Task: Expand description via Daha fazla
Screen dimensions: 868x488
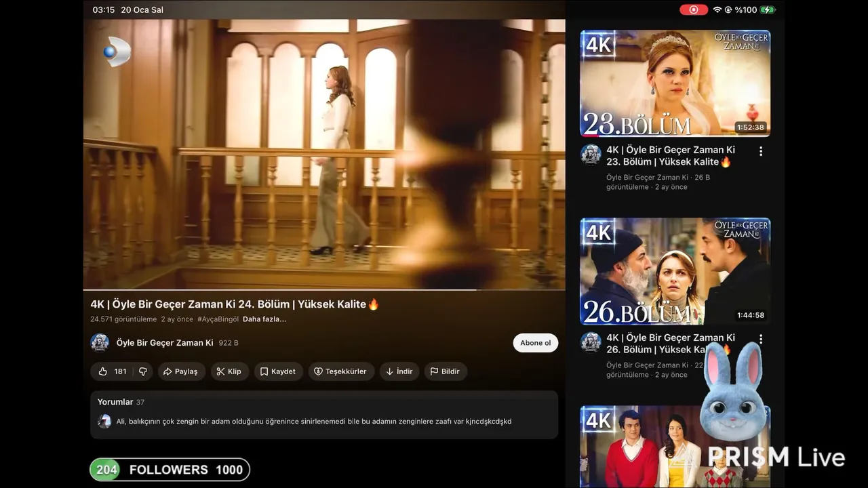Action: point(264,319)
